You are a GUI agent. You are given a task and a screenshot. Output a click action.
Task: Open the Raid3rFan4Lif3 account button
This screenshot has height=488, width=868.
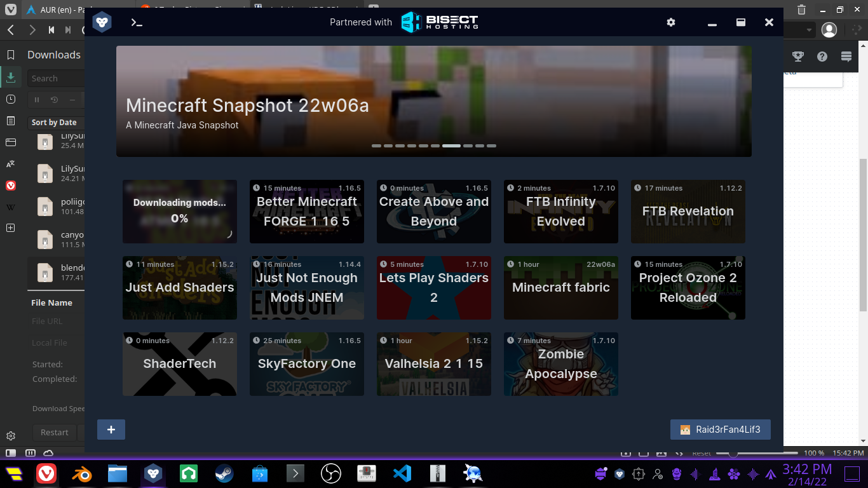pos(721,430)
